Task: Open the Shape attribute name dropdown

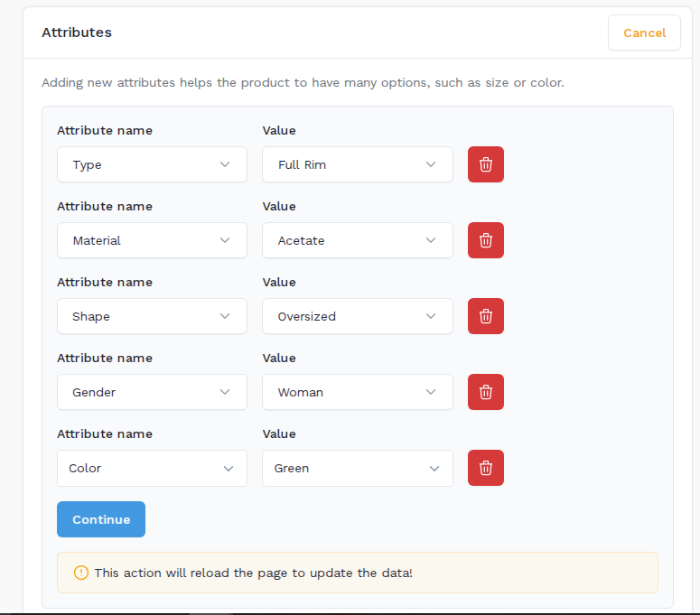Action: [x=152, y=316]
